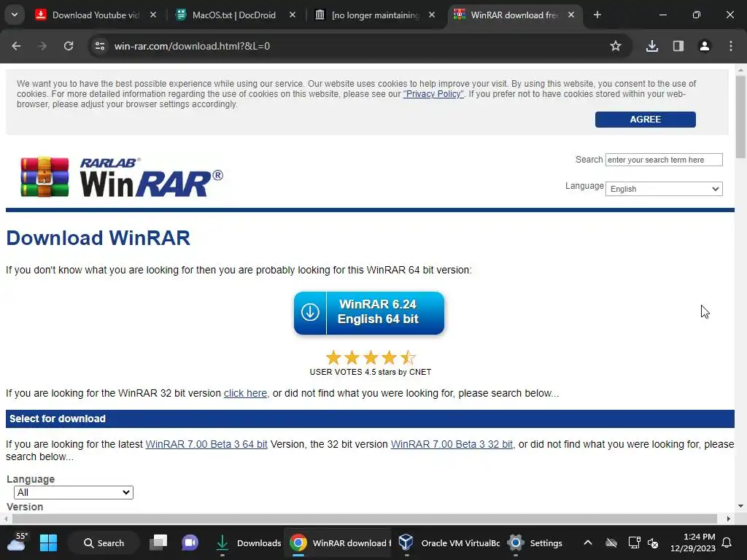
Task: Open Chrome three-dot menu
Action: point(731,46)
